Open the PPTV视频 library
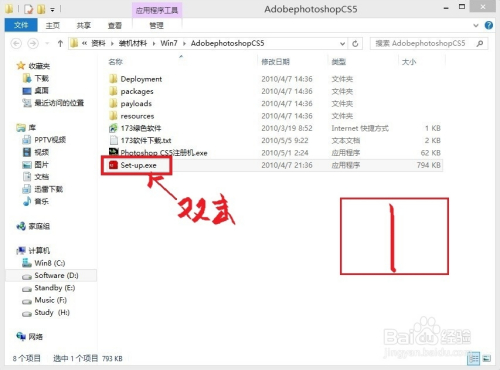The height and width of the screenshot is (370, 500). [50, 140]
